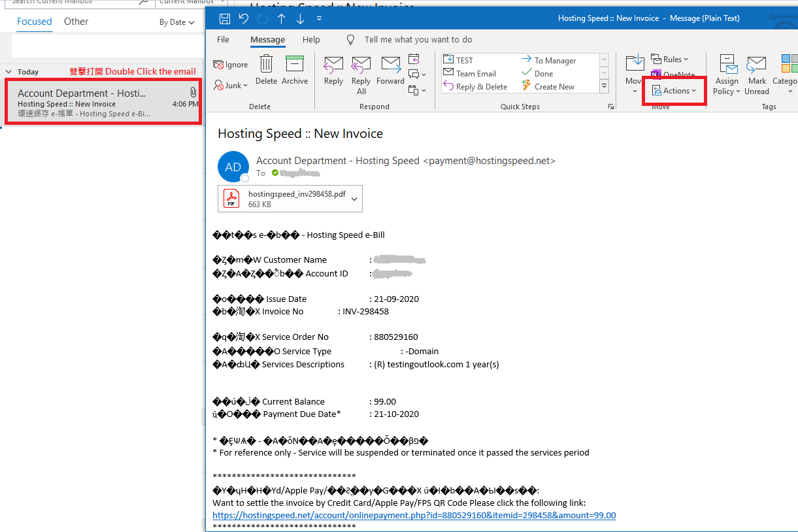Send the message to OneNote
The height and width of the screenshot is (532, 798).
click(673, 75)
